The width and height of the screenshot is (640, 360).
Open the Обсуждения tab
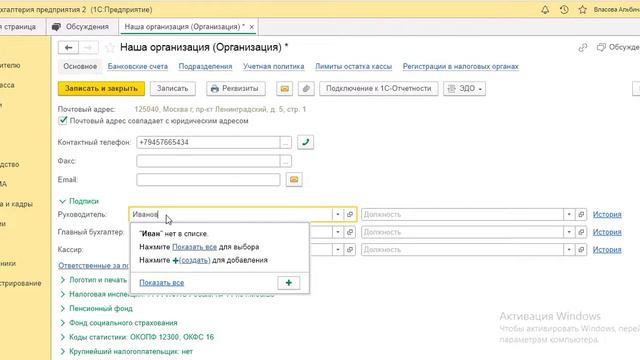coord(80,27)
